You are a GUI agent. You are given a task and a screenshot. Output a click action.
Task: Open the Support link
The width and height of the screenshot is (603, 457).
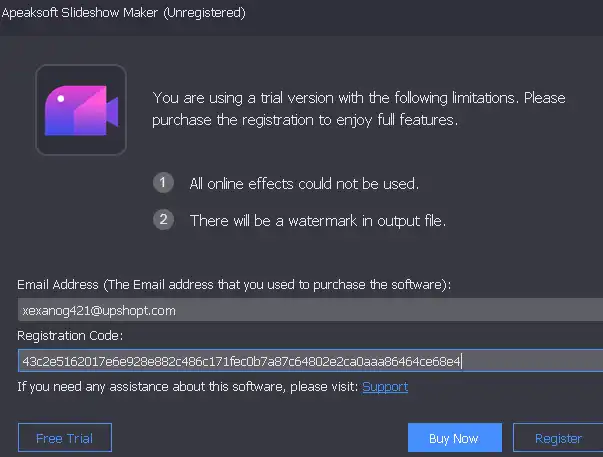coord(385,386)
